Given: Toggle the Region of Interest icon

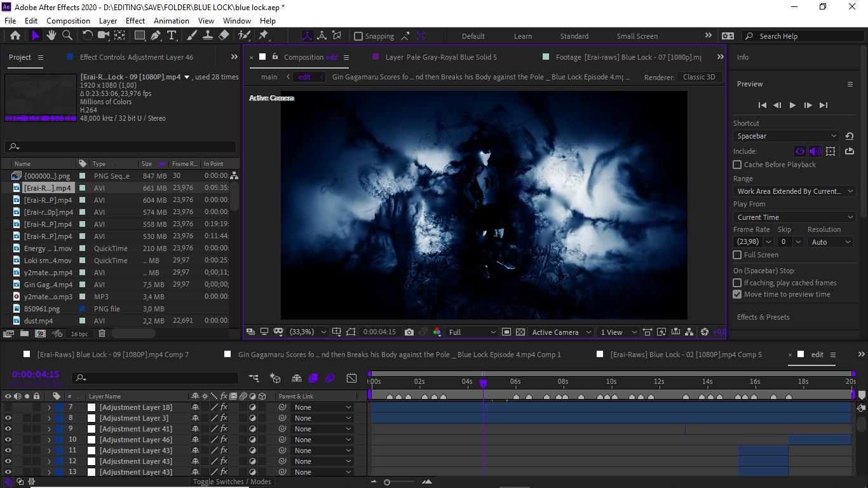Looking at the screenshot, I should click(506, 332).
